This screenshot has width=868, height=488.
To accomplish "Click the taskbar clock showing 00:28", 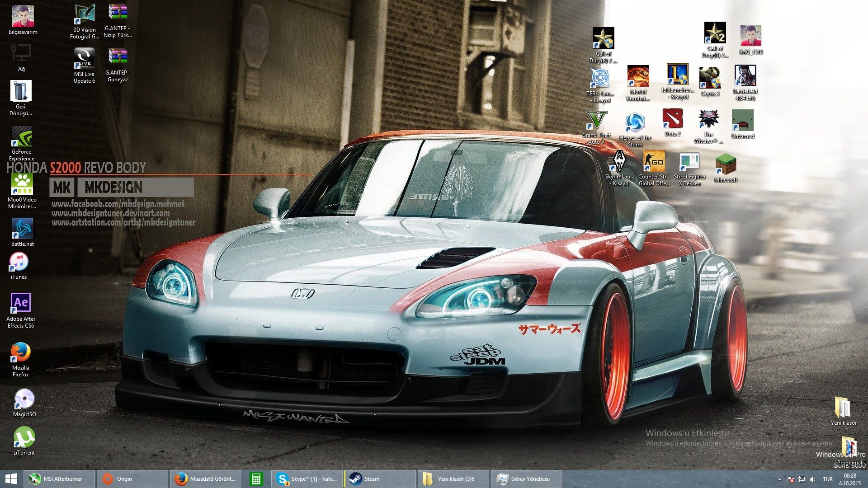I will pos(850,479).
